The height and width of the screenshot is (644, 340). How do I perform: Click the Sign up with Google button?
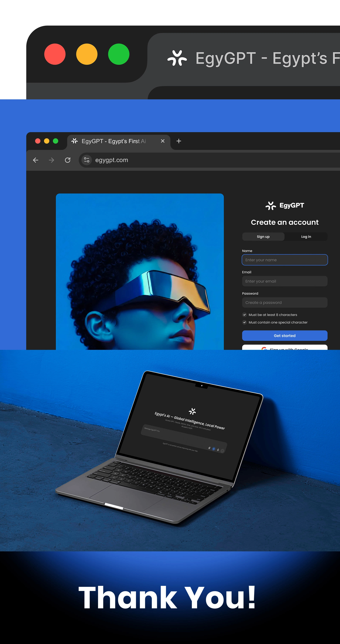(285, 348)
